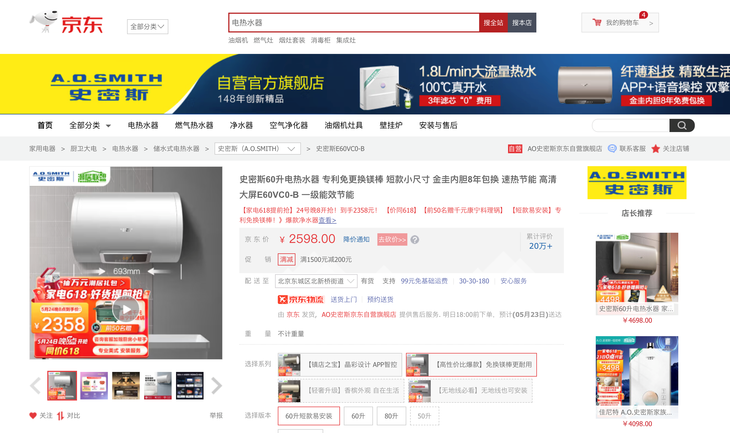Click the store search magnifier button
Image resolution: width=730 pixels, height=433 pixels.
tap(681, 126)
